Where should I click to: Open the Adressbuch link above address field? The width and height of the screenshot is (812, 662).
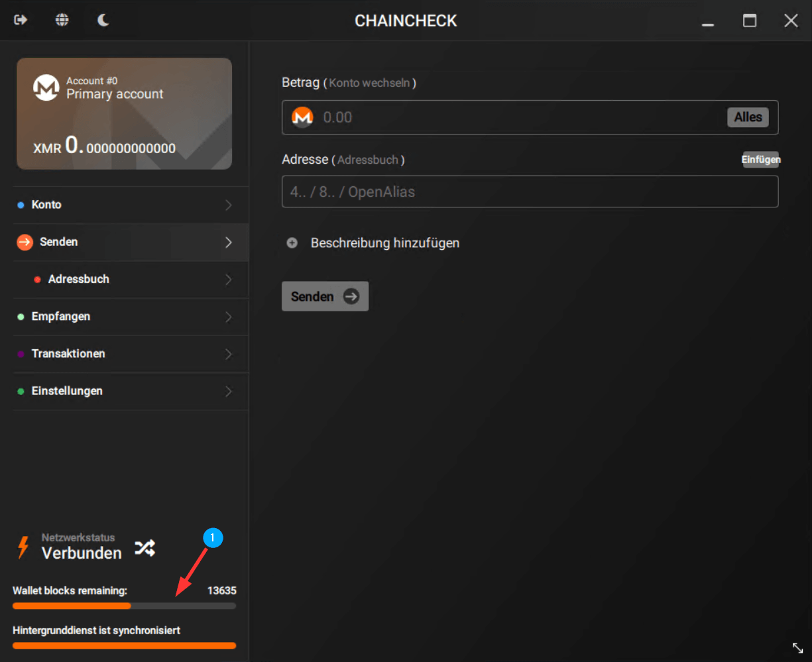[368, 160]
